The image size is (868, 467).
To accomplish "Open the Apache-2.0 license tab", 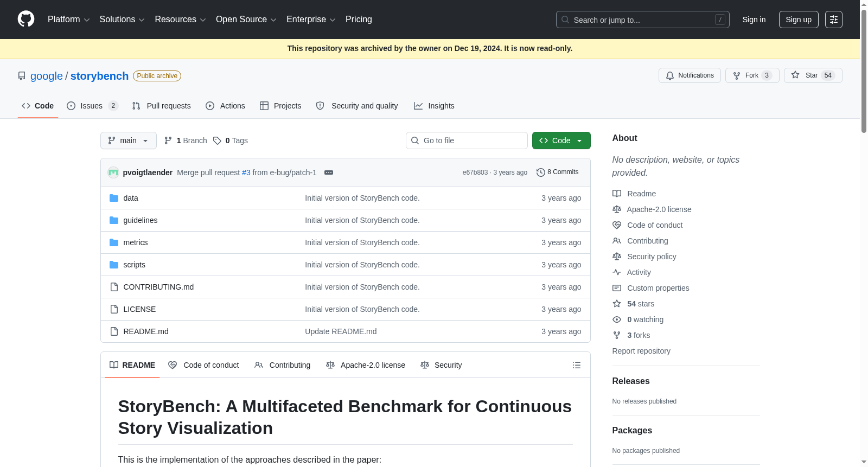I will pos(366,365).
